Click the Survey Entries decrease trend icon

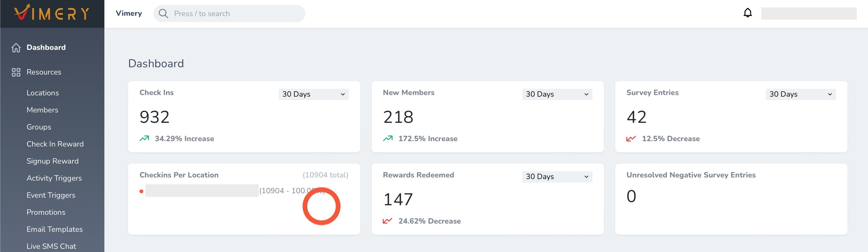tap(631, 138)
